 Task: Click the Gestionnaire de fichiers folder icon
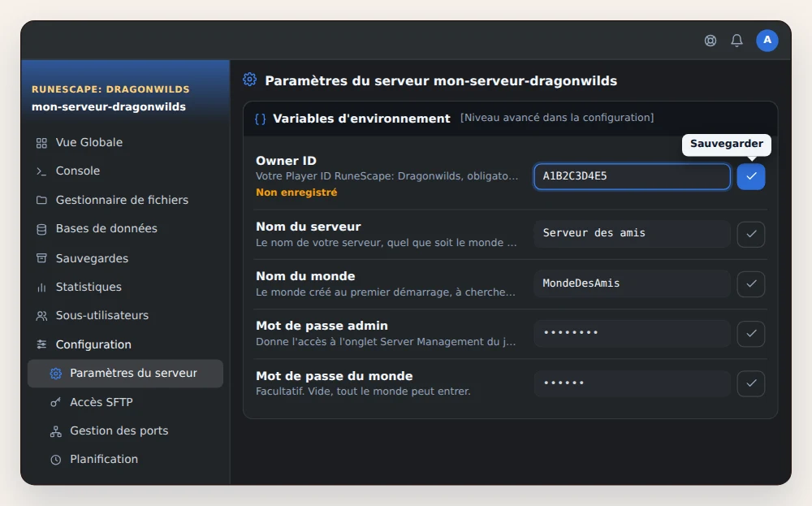point(41,200)
